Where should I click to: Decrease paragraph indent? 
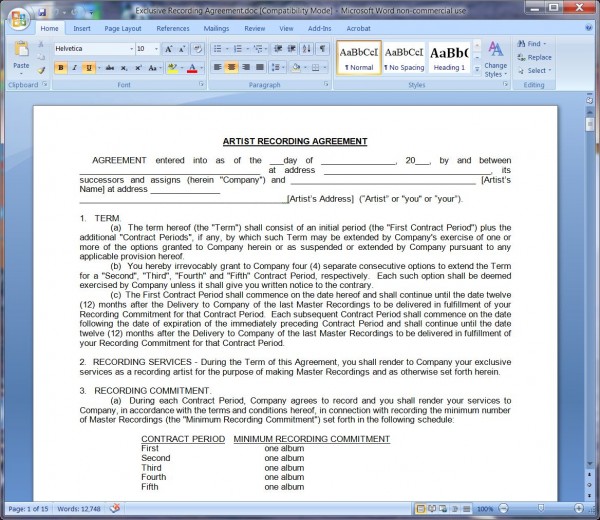pos(278,49)
